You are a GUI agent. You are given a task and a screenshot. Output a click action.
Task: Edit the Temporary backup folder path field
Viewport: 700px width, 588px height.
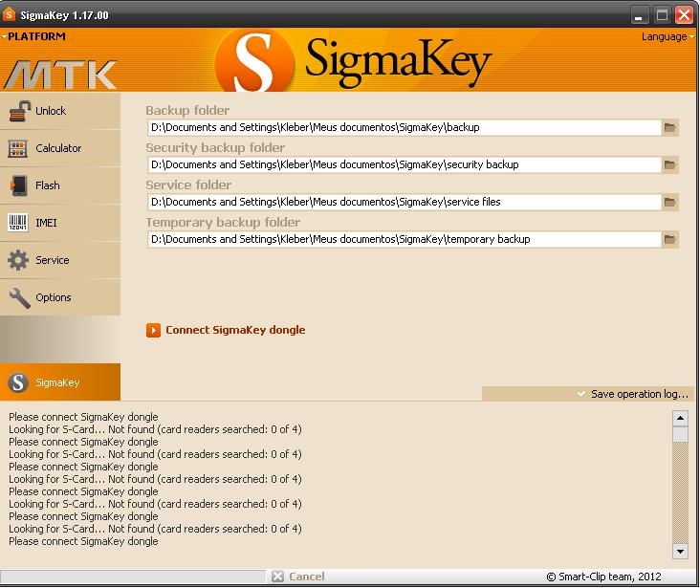pyautogui.click(x=404, y=239)
